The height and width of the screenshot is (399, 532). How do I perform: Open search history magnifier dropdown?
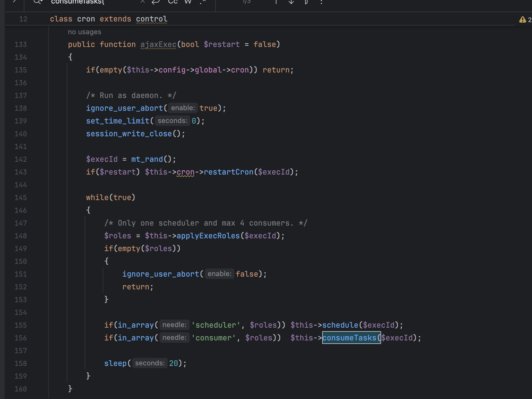click(38, 2)
